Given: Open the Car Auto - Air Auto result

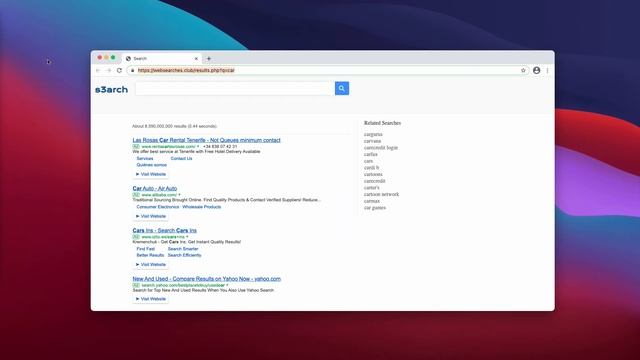Looking at the screenshot, I should [x=155, y=188].
